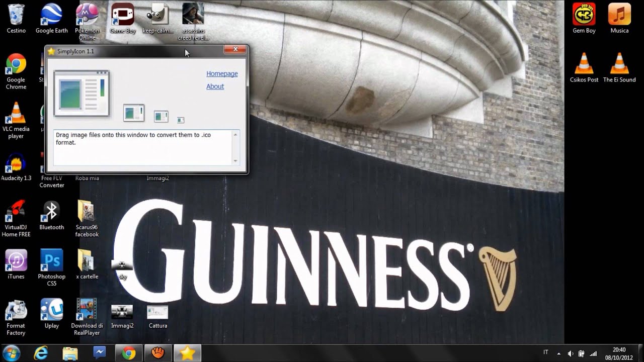Open Windows Explorer from the taskbar
The image size is (644, 362).
[x=70, y=353]
